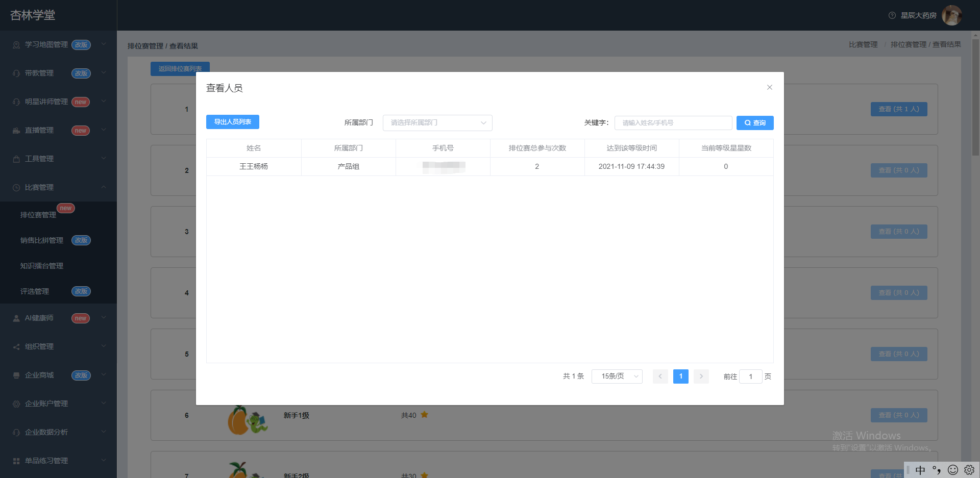Expand the 直播管理 sidebar menu
Screen dimensions: 980x478
(58, 131)
